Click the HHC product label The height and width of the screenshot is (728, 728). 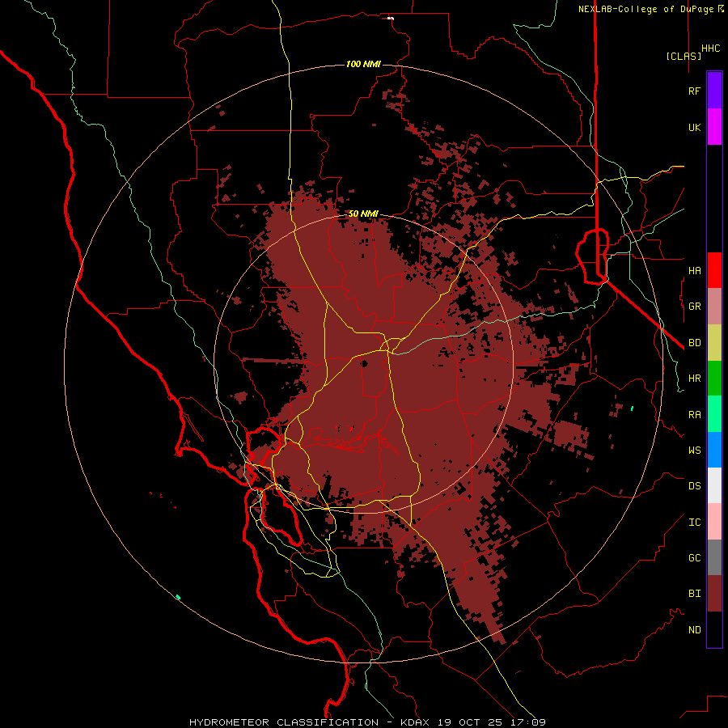pyautogui.click(x=711, y=49)
